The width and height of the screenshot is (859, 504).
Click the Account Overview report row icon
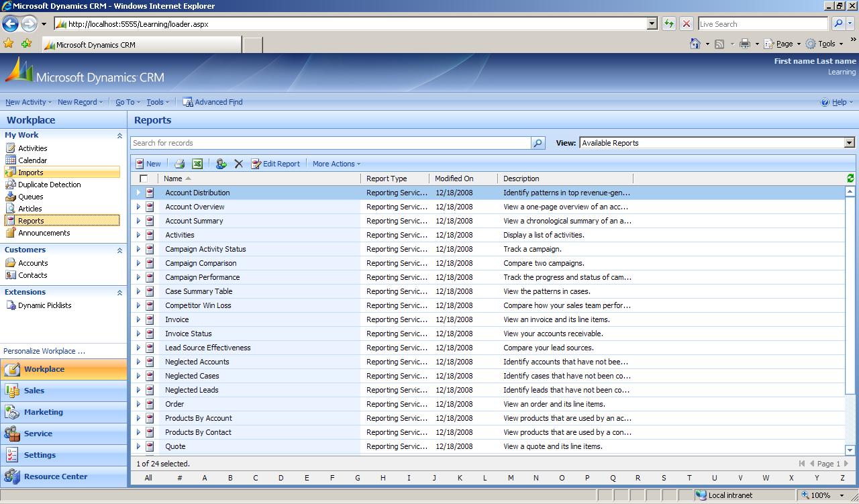click(150, 207)
